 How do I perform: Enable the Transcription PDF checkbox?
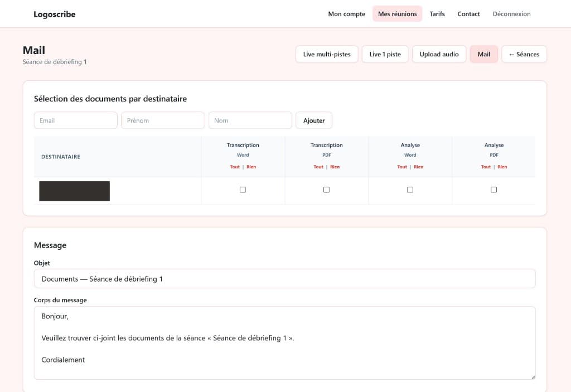[326, 190]
